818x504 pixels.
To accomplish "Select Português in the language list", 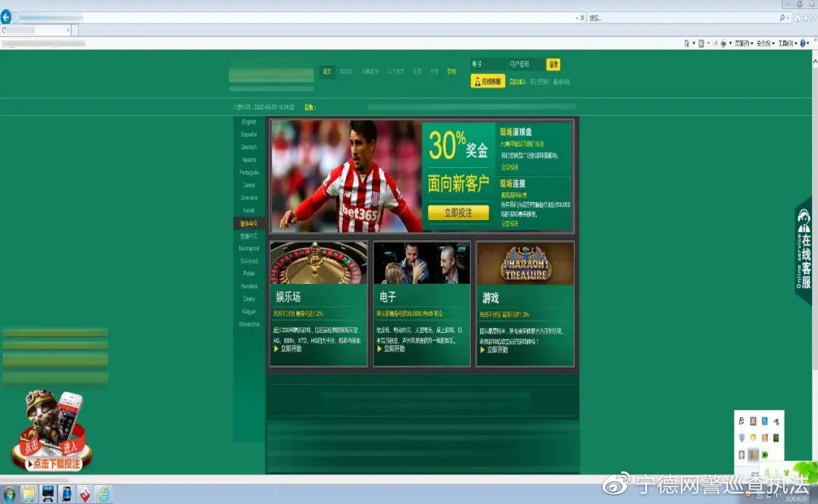I will coord(249,172).
